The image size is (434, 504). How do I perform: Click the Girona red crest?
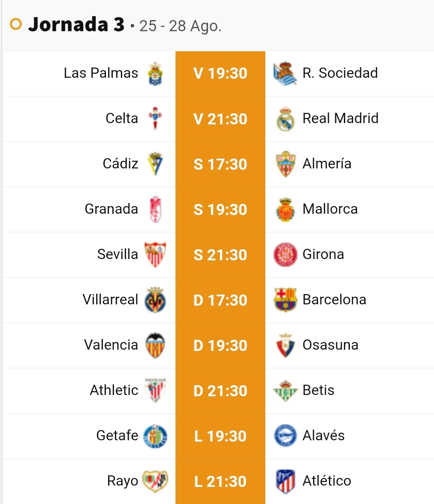tap(285, 254)
